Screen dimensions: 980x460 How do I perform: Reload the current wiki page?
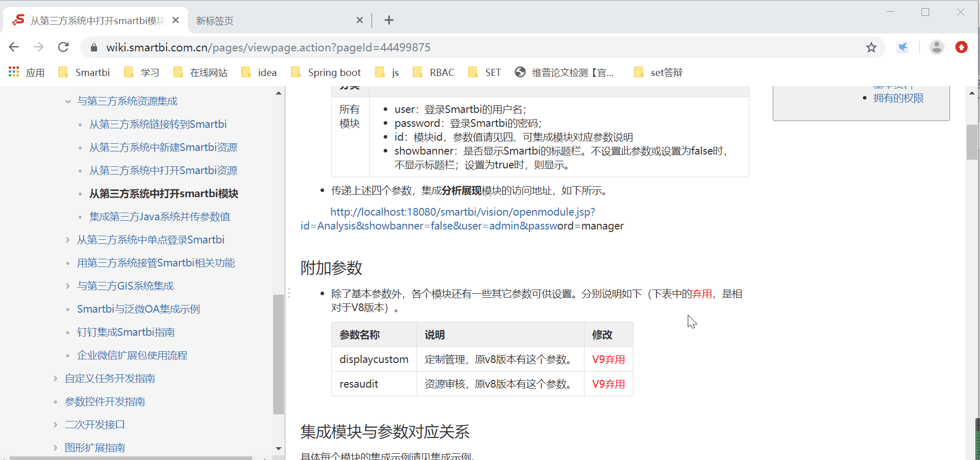click(63, 47)
